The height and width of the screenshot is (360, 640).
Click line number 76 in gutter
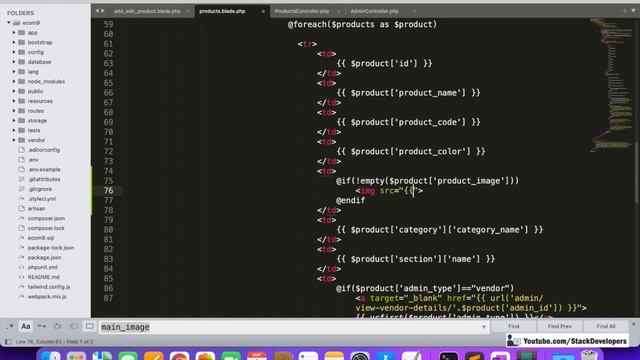click(108, 191)
